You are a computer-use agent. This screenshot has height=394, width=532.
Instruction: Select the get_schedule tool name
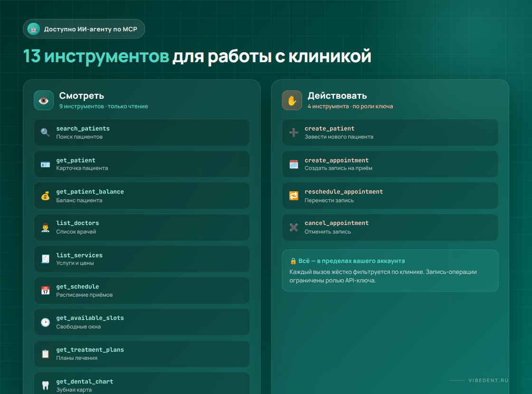tap(77, 287)
